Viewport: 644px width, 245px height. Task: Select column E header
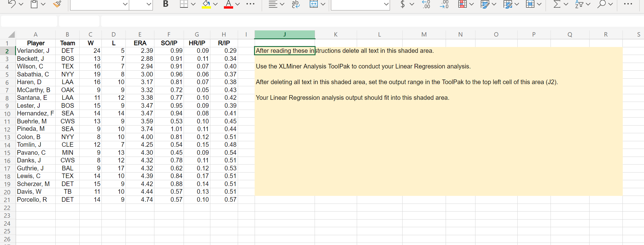pyautogui.click(x=140, y=34)
